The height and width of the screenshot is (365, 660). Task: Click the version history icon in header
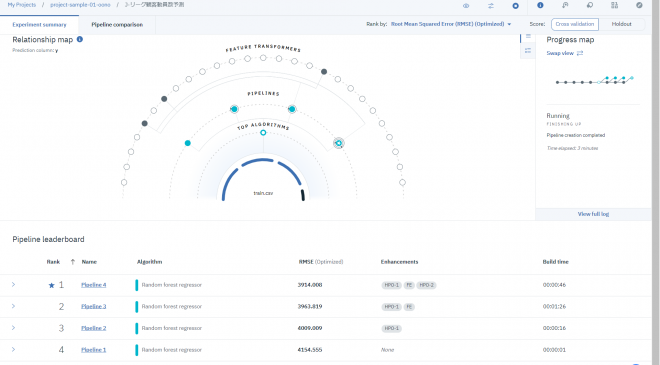click(565, 5)
